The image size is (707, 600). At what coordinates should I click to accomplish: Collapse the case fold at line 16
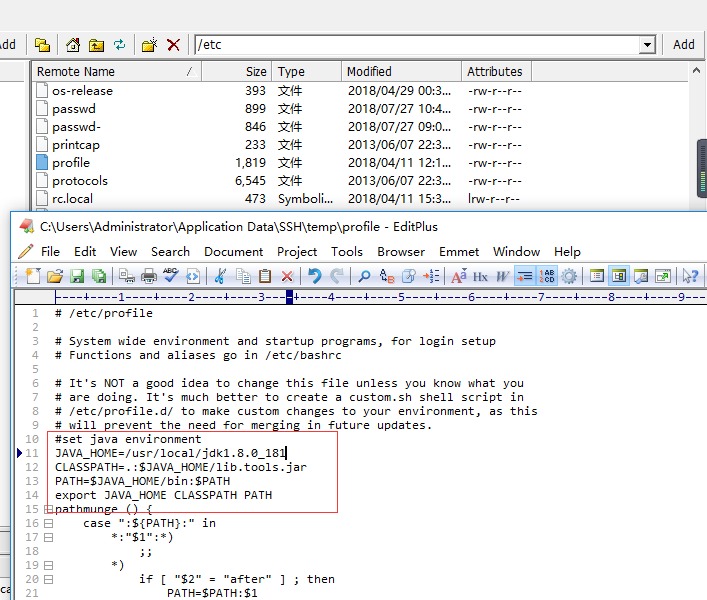(x=48, y=523)
